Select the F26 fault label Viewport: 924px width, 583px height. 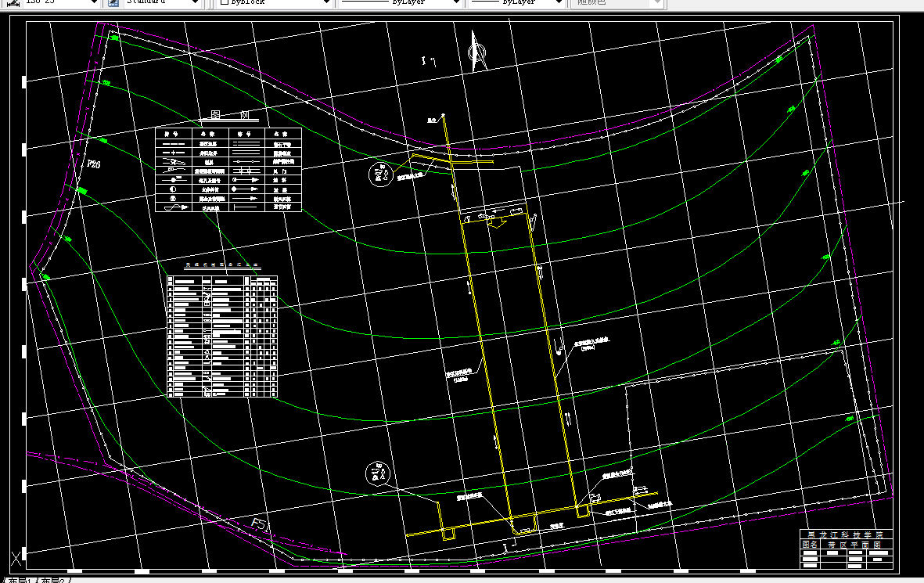tap(93, 164)
